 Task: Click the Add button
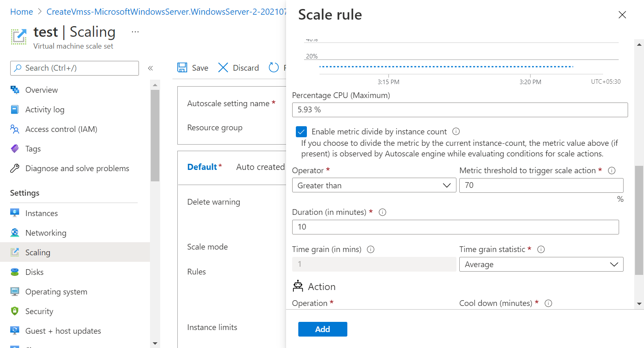[x=322, y=329]
